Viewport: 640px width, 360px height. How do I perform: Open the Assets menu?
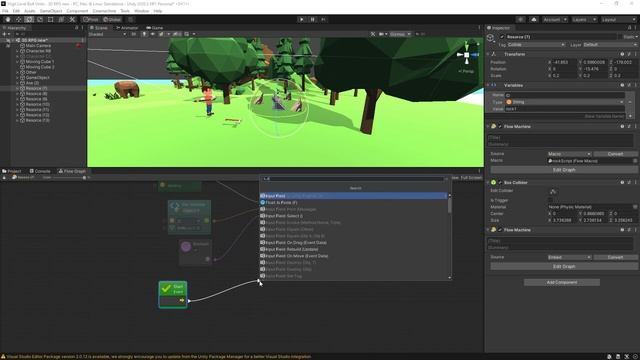pos(29,11)
